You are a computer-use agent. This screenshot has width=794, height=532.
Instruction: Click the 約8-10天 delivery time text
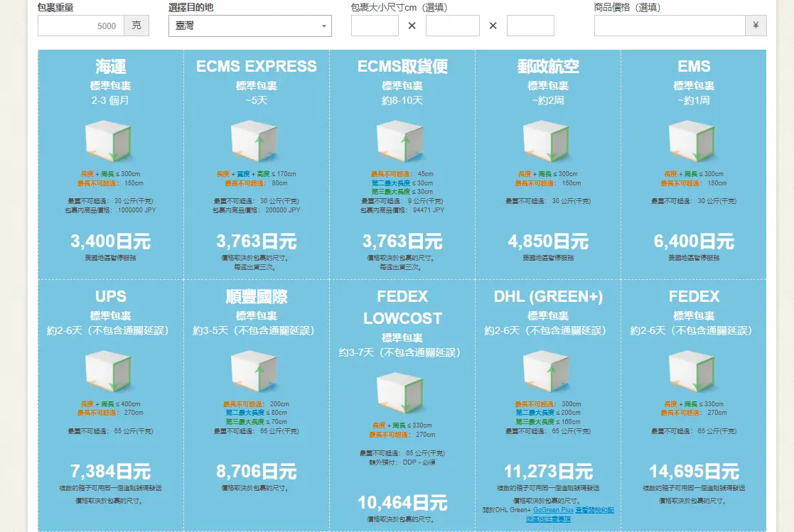(x=402, y=100)
